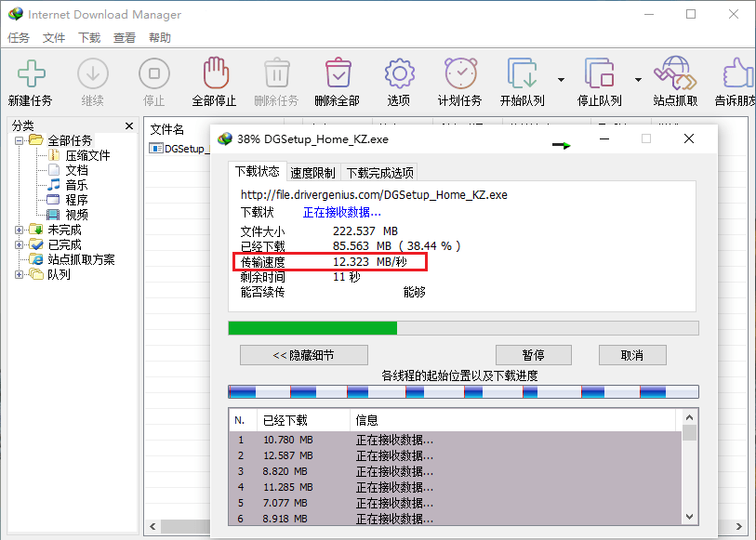
Task: Select thread row 5 with 7.077 MB
Action: click(x=456, y=503)
